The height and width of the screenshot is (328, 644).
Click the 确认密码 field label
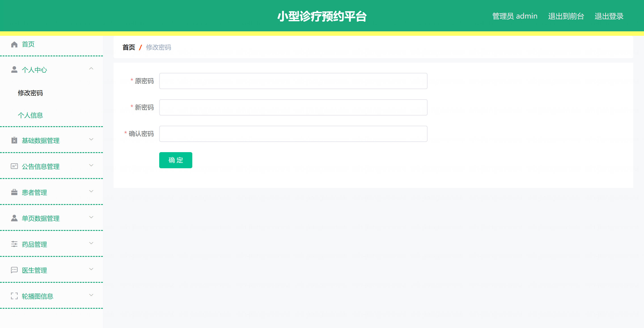(x=141, y=134)
